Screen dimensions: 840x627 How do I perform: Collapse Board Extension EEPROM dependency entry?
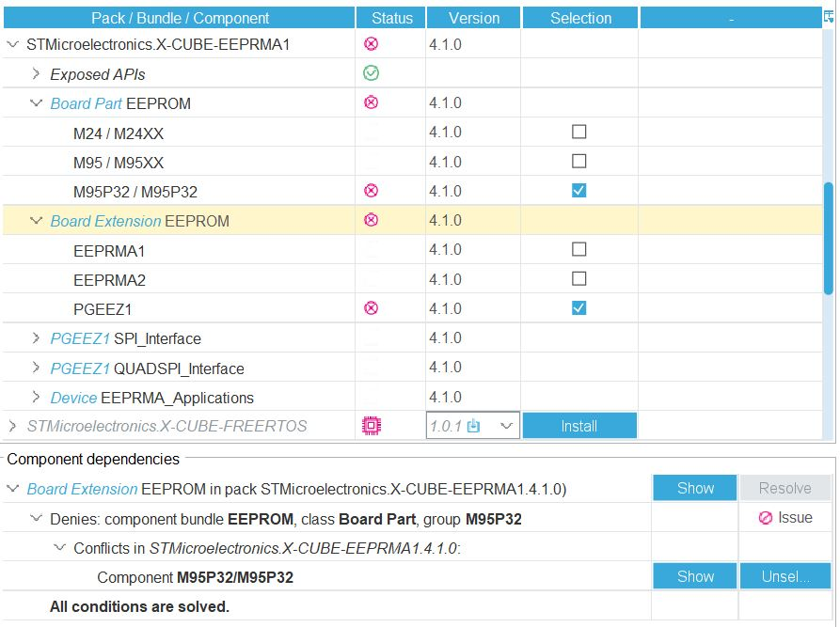tap(12, 488)
